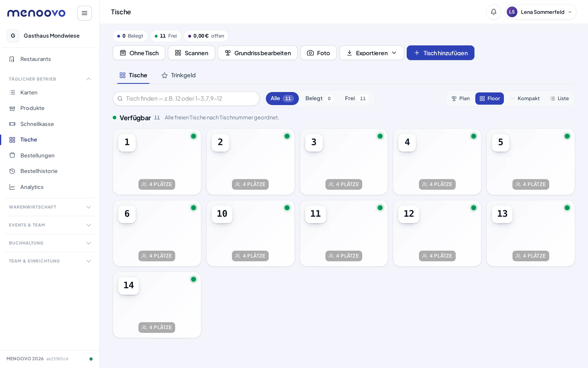Viewport: 588px width, 368px height.
Task: Switch to the Kompakt view
Action: click(x=525, y=99)
